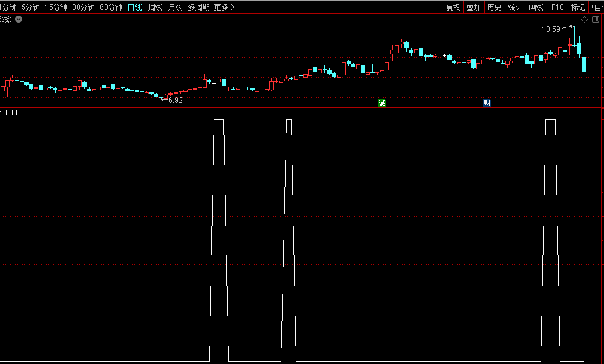Switch to 月线 monthly chart
Image resolution: width=604 pixels, height=364 pixels.
click(x=175, y=7)
